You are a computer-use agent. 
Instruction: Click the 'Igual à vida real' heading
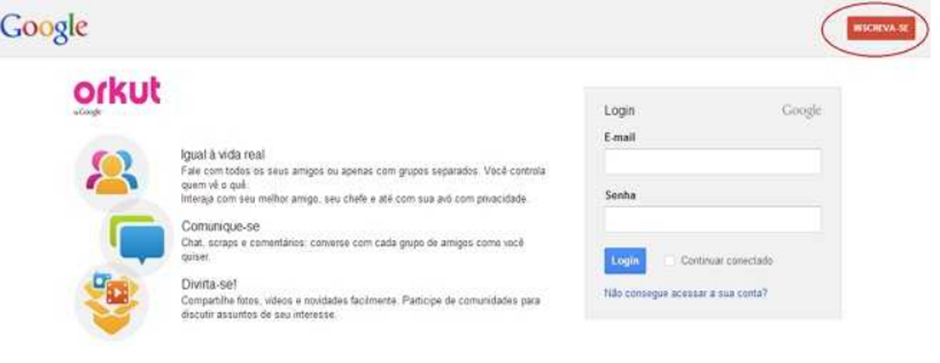click(222, 155)
